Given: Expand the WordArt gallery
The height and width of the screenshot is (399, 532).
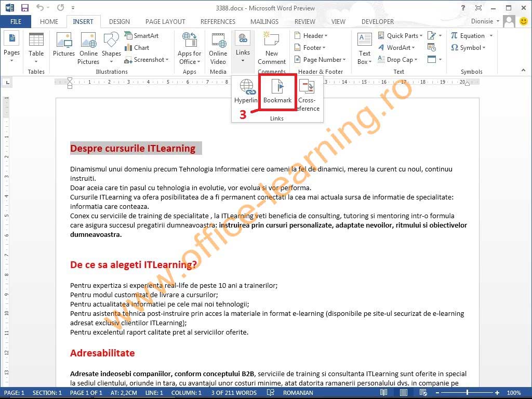Looking at the screenshot, I should tap(396, 47).
